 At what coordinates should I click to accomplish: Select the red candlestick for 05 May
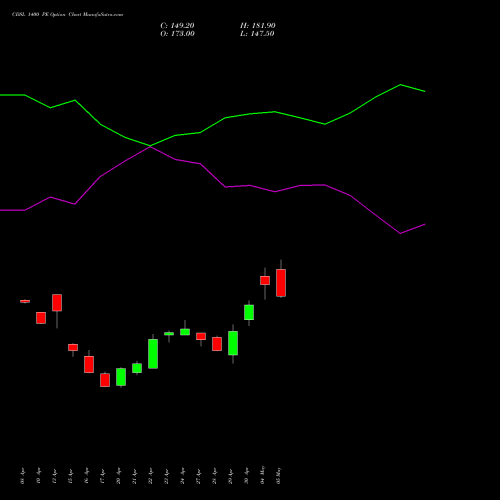[281, 283]
